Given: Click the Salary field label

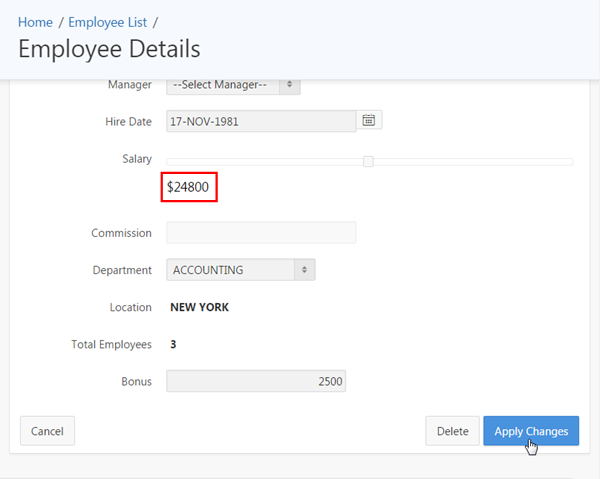Looking at the screenshot, I should (136, 159).
